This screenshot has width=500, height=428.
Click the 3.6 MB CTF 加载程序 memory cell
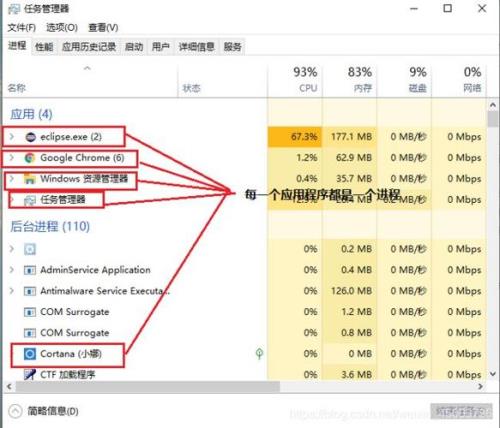click(x=349, y=375)
